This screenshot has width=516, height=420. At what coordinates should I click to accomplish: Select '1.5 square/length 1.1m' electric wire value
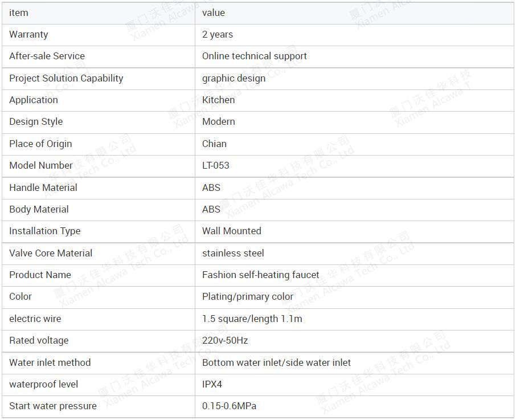point(252,319)
